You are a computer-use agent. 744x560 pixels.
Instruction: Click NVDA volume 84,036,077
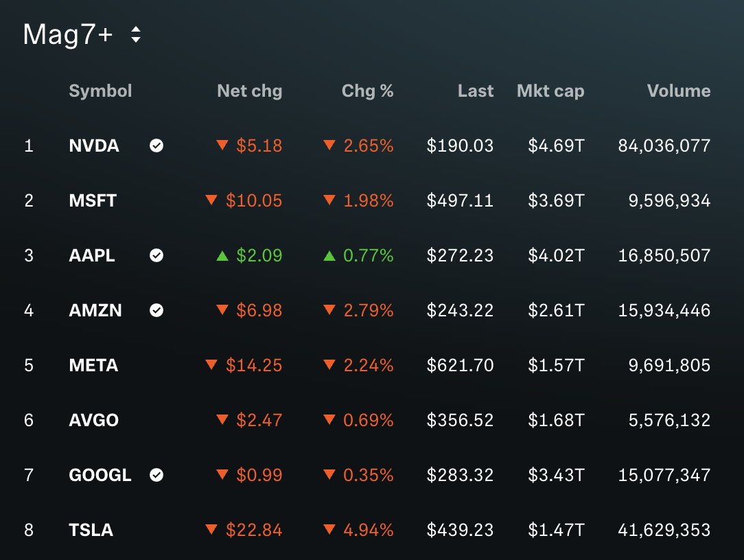(664, 145)
